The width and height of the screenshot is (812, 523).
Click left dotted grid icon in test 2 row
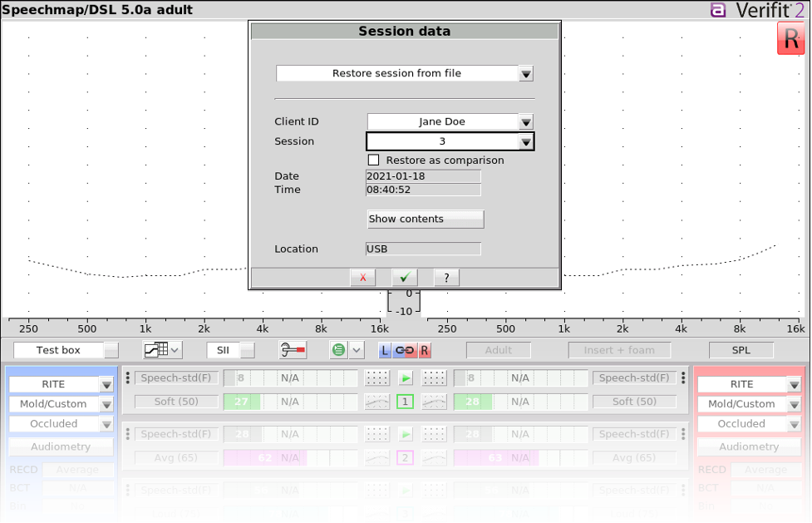377,434
